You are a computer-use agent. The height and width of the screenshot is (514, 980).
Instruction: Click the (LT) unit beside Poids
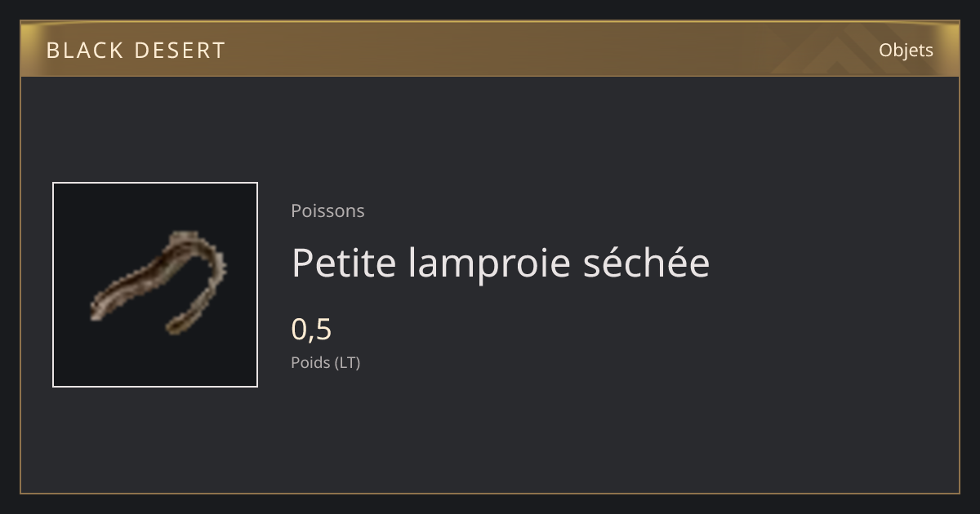tap(347, 362)
